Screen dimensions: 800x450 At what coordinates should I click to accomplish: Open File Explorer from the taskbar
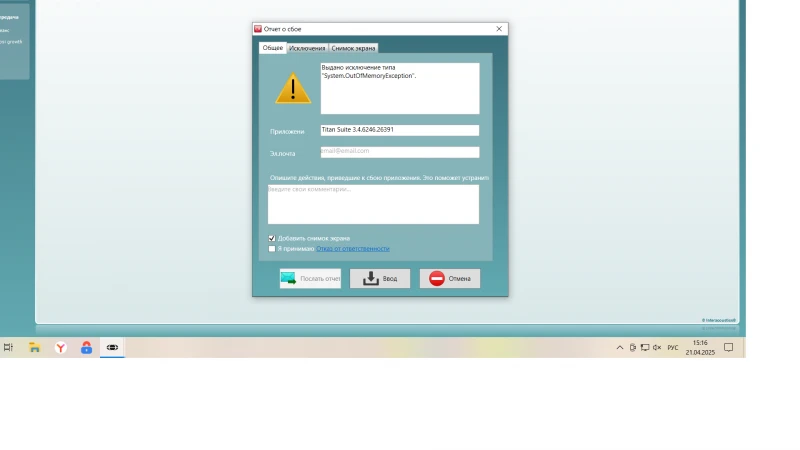(34, 347)
